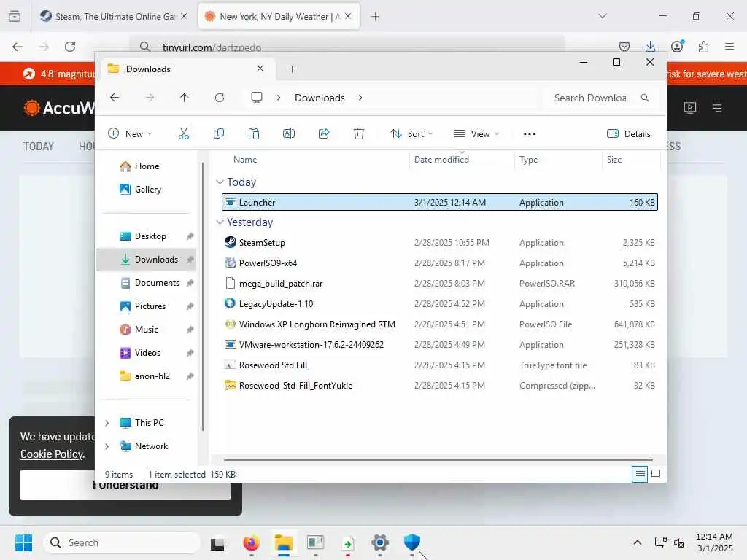Expand This PC in navigation pane

(107, 423)
